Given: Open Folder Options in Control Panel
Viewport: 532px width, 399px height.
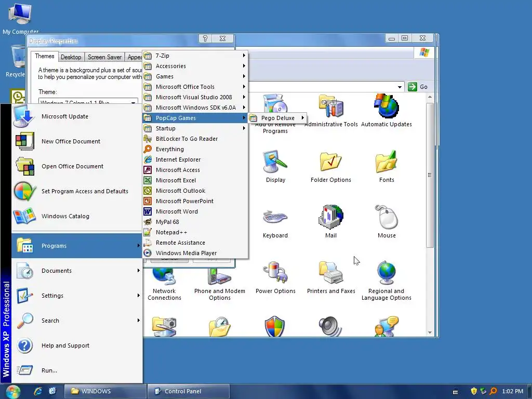Looking at the screenshot, I should click(x=331, y=166).
